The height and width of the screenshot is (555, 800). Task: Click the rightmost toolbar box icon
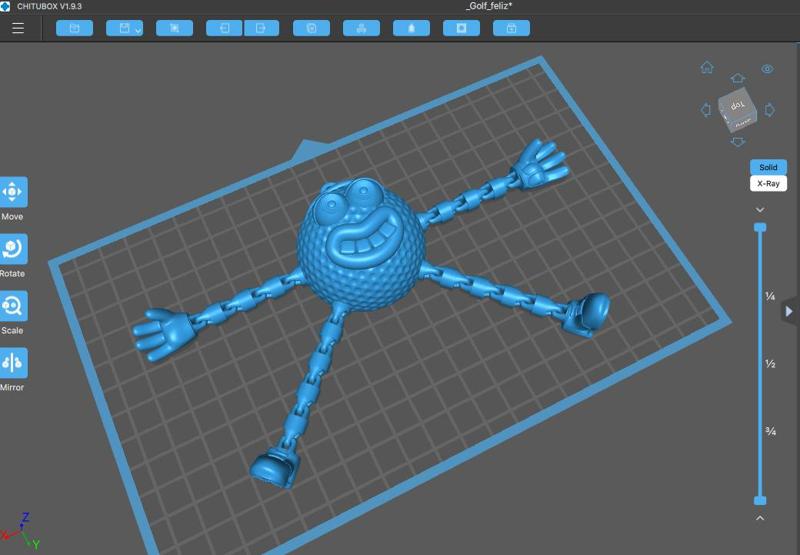(x=511, y=28)
